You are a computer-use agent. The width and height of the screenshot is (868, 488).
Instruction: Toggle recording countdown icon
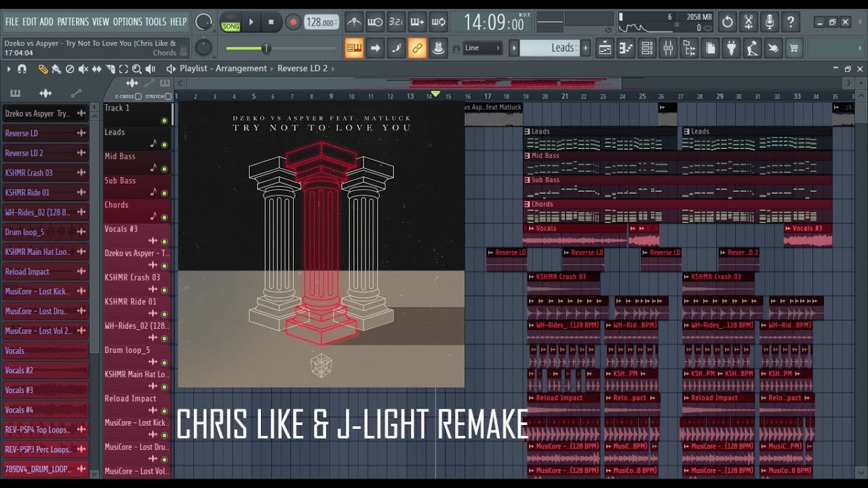(x=396, y=22)
